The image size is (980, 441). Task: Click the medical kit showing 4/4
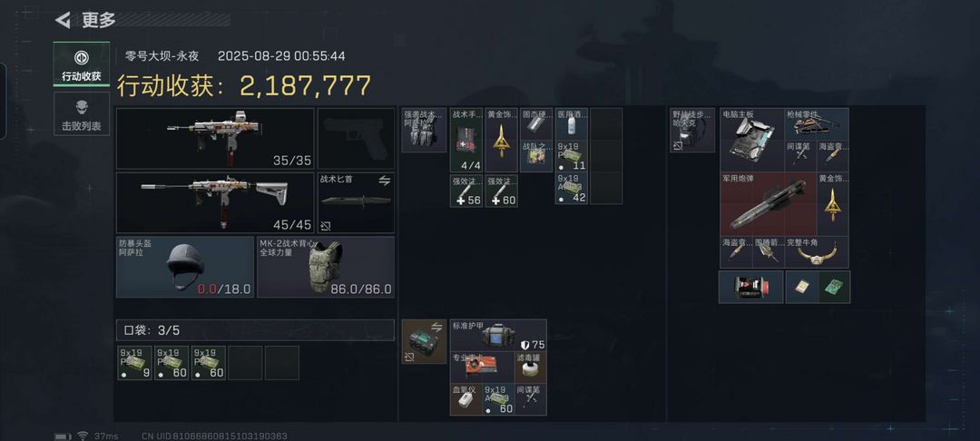pyautogui.click(x=466, y=140)
